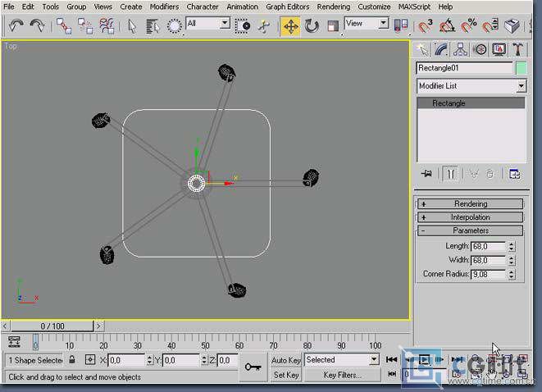Toggle the Selection Lock padlock
Viewport: 542px width, 392px height.
tap(72, 360)
